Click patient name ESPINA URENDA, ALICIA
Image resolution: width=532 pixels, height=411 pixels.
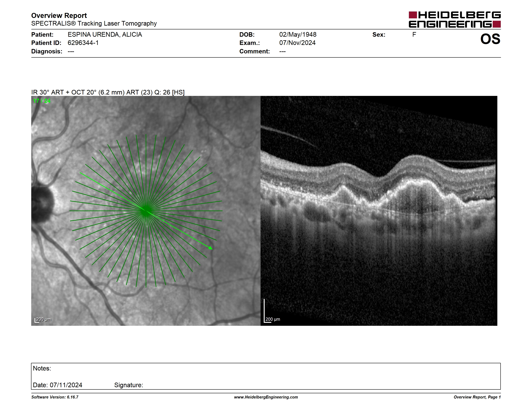click(105, 35)
